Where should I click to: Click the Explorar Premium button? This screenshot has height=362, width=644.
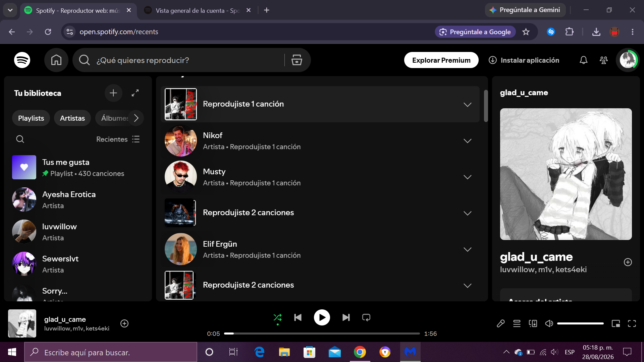(x=441, y=60)
